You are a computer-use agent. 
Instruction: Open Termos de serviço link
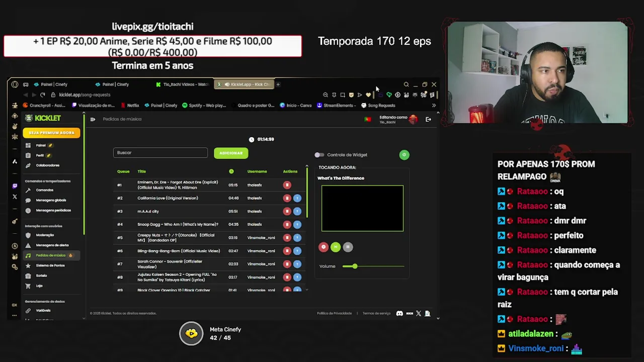pyautogui.click(x=376, y=313)
